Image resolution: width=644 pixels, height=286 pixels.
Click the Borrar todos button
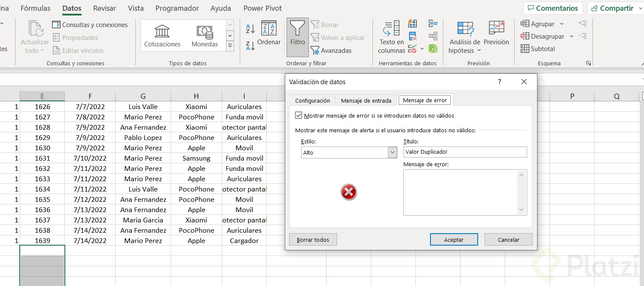(313, 239)
